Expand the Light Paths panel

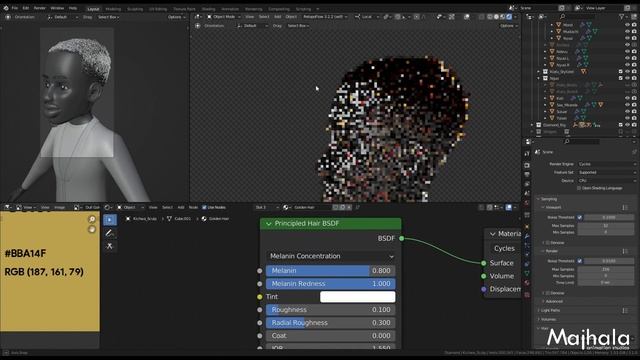549,311
